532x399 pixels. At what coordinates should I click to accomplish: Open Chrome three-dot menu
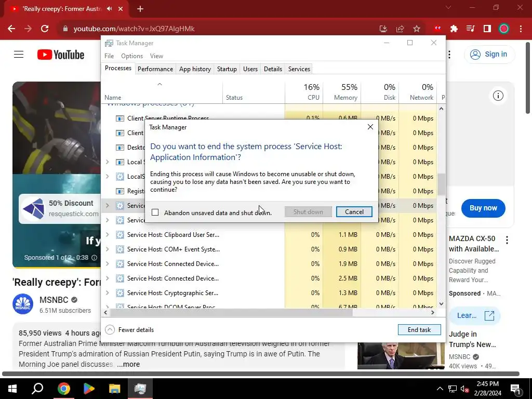(x=521, y=29)
